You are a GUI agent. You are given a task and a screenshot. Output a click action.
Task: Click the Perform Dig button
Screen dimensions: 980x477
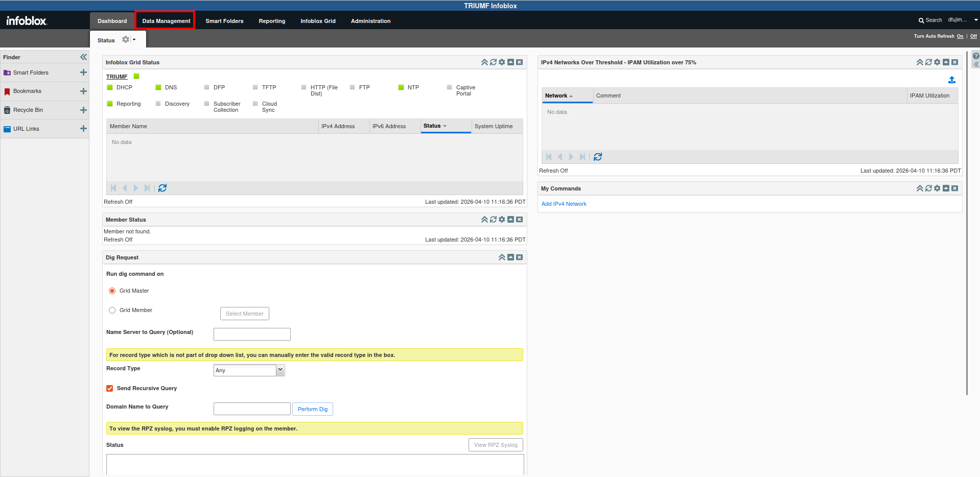312,409
